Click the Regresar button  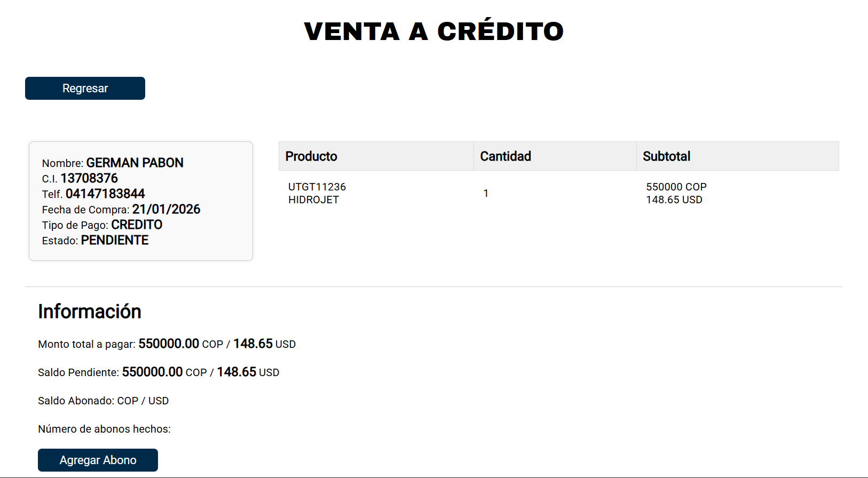pyautogui.click(x=85, y=89)
